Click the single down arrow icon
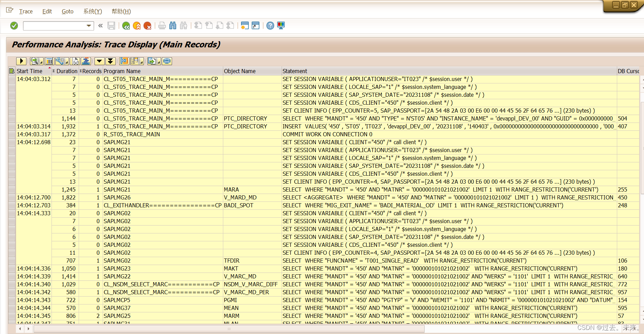The image size is (644, 334). point(100,61)
